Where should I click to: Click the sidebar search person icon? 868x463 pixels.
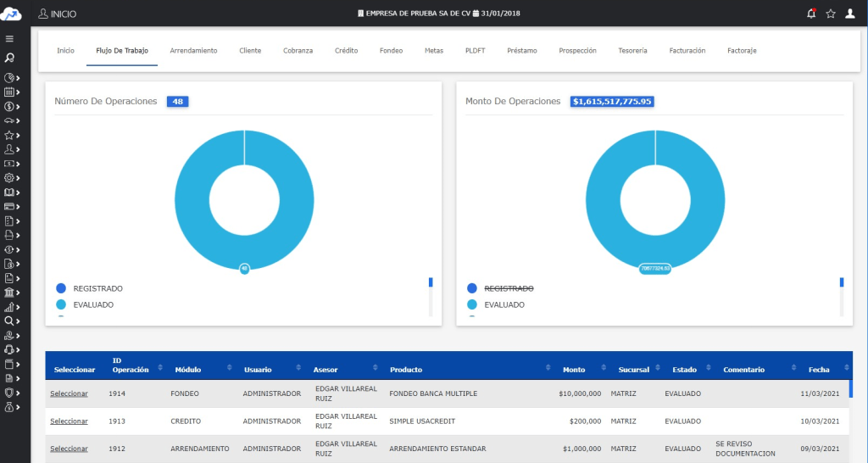point(9,58)
